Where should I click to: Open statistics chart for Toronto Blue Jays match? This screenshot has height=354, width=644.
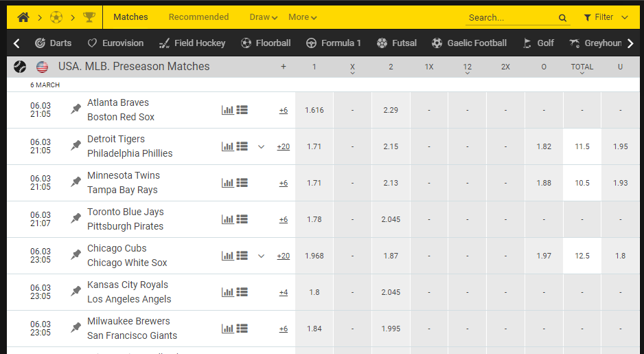point(227,219)
